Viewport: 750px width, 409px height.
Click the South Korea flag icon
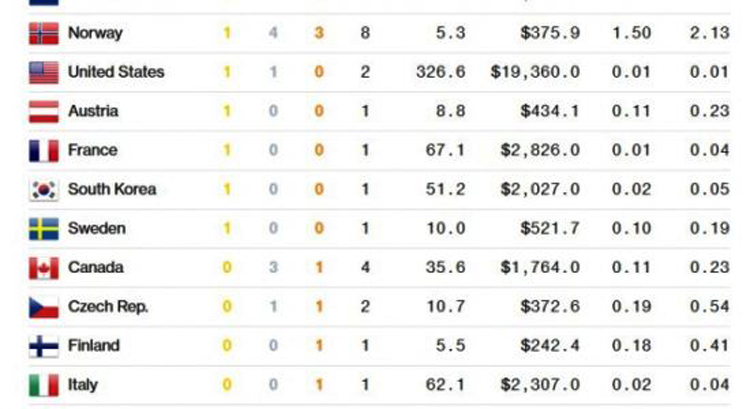(44, 189)
